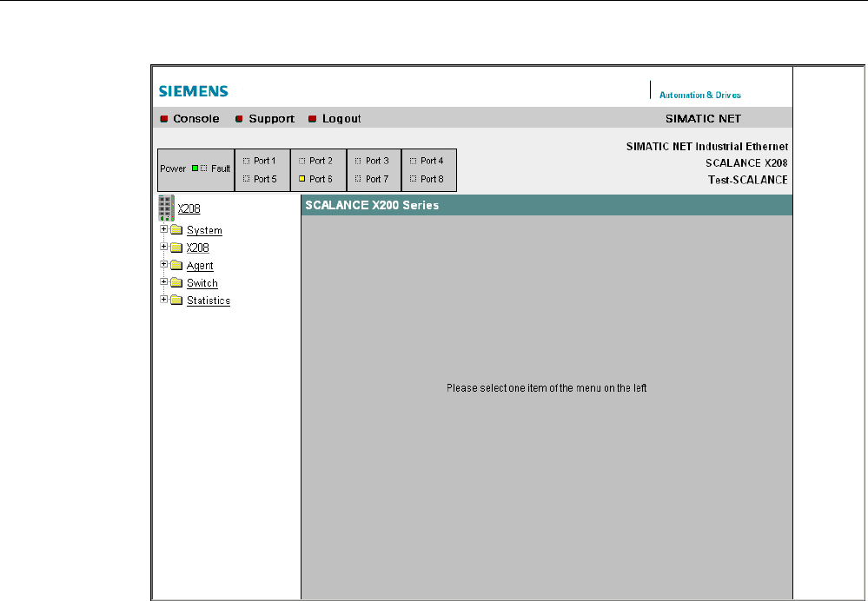Click the Port 5 status LED
Image resolution: width=868 pixels, height=601 pixels.
[x=247, y=179]
